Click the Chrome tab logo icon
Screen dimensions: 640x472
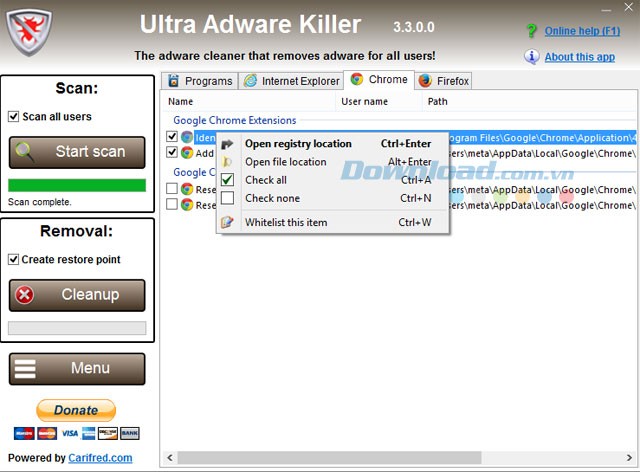[x=357, y=79]
